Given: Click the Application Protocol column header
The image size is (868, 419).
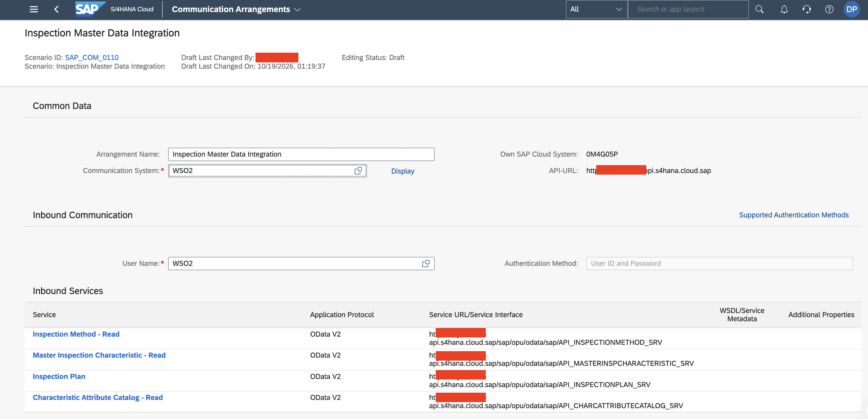Looking at the screenshot, I should (342, 315).
